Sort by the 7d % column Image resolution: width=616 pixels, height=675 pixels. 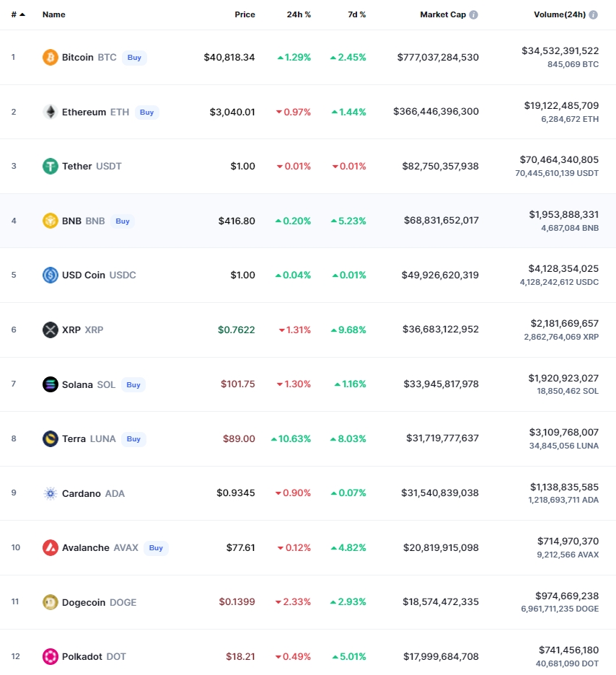(x=356, y=14)
